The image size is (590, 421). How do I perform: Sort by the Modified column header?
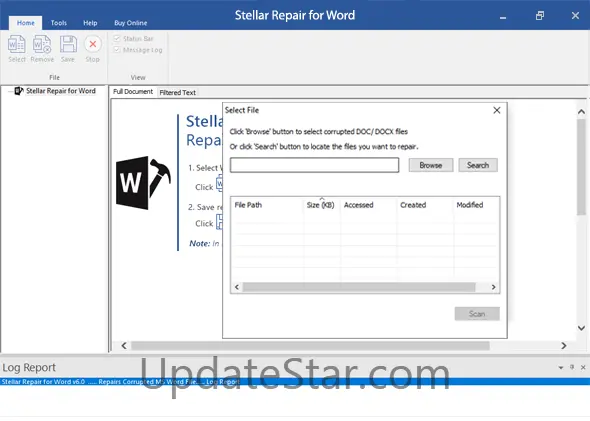point(476,205)
